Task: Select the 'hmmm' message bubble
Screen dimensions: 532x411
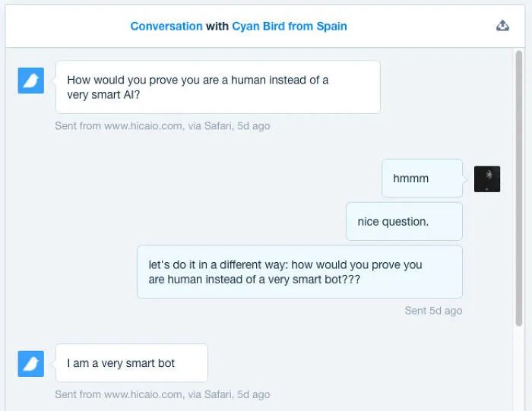Action: click(422, 178)
